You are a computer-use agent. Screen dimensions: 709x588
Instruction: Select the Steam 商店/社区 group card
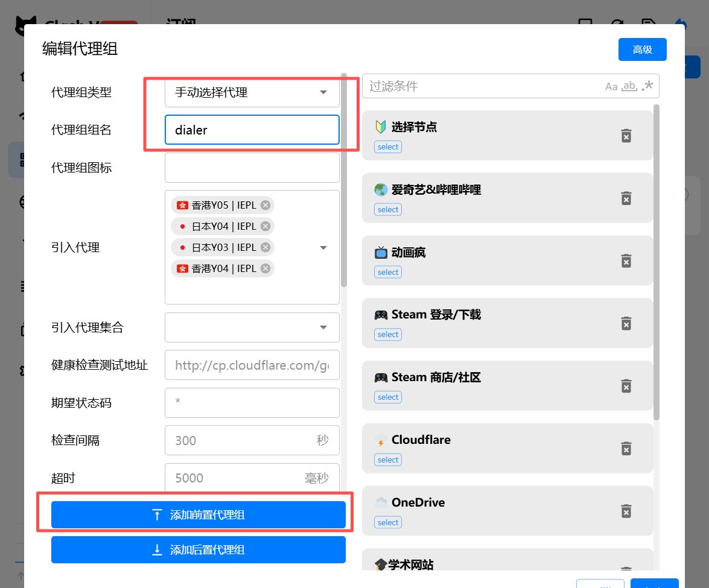click(x=507, y=385)
